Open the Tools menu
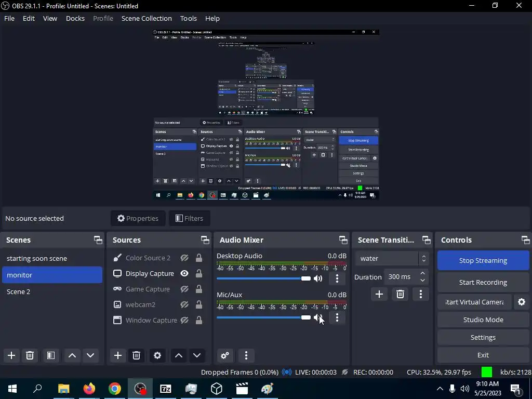The width and height of the screenshot is (532, 399). 188,18
